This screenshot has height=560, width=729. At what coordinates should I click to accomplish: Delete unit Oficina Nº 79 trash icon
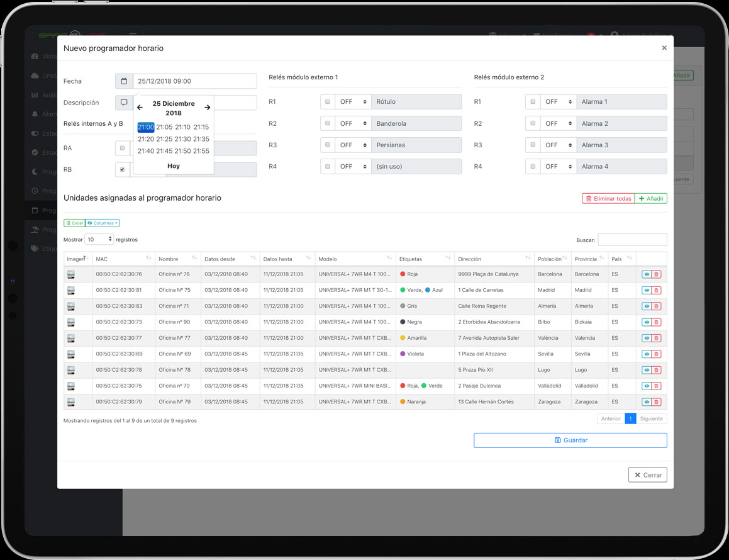[656, 402]
